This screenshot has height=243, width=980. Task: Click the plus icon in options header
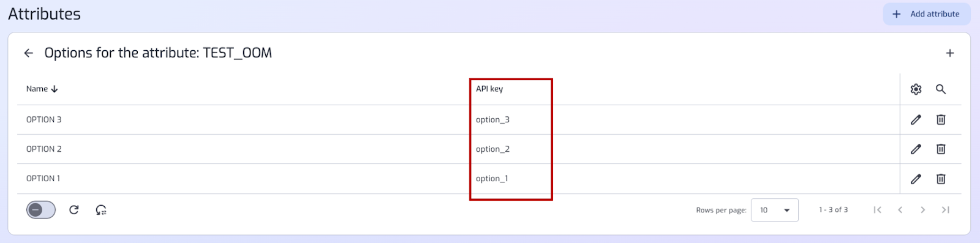pyautogui.click(x=950, y=53)
